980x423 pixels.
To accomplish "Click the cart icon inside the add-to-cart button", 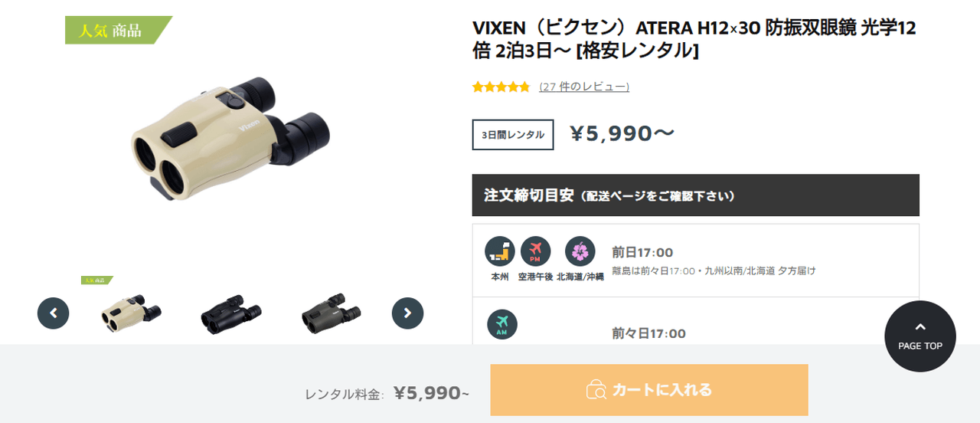I will point(596,390).
